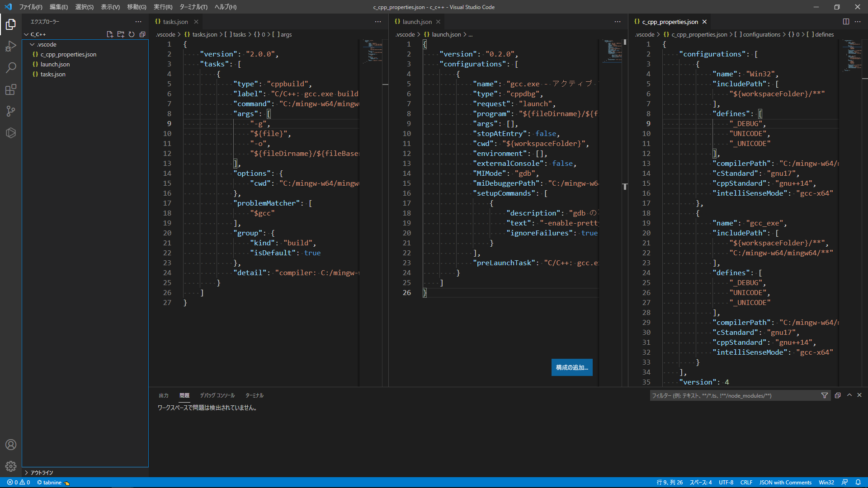This screenshot has width=868, height=488.
Task: Open Run and Debug view
Action: click(x=11, y=46)
